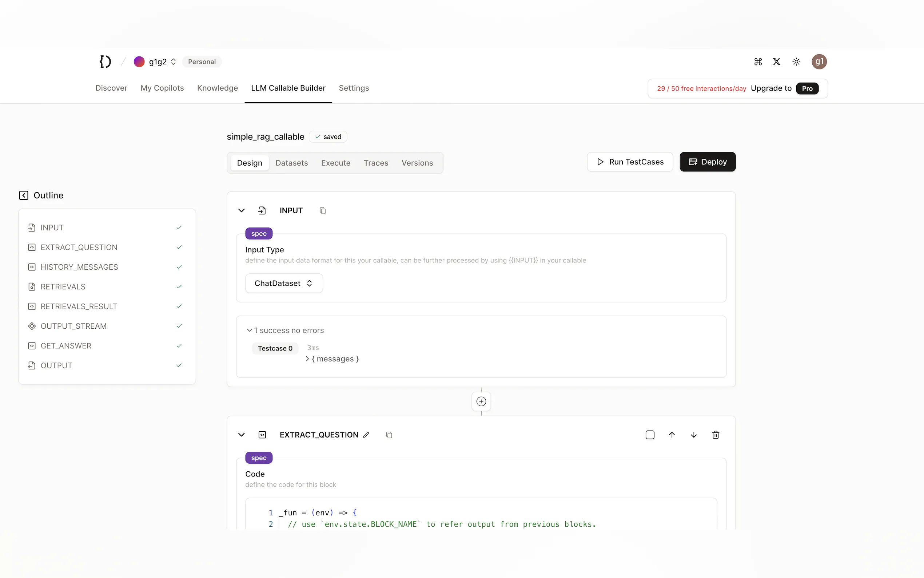Viewport: 924px width, 578px height.
Task: Switch to the Traces tab
Action: point(375,163)
